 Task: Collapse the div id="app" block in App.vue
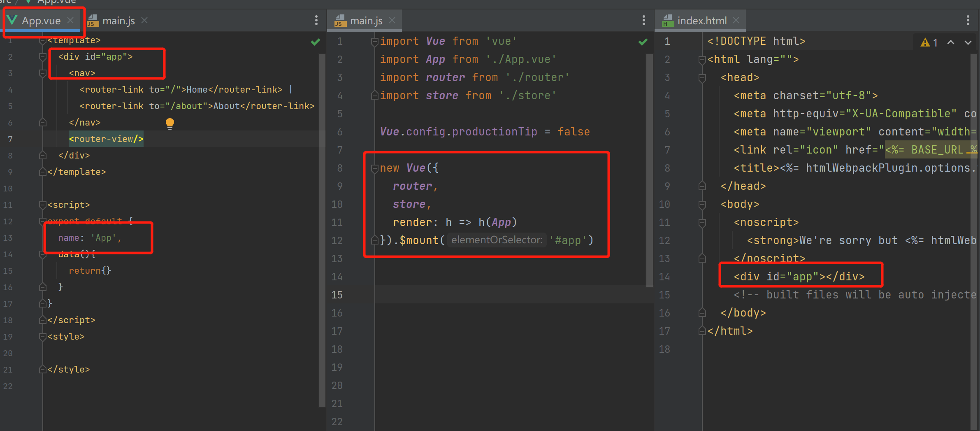point(42,57)
